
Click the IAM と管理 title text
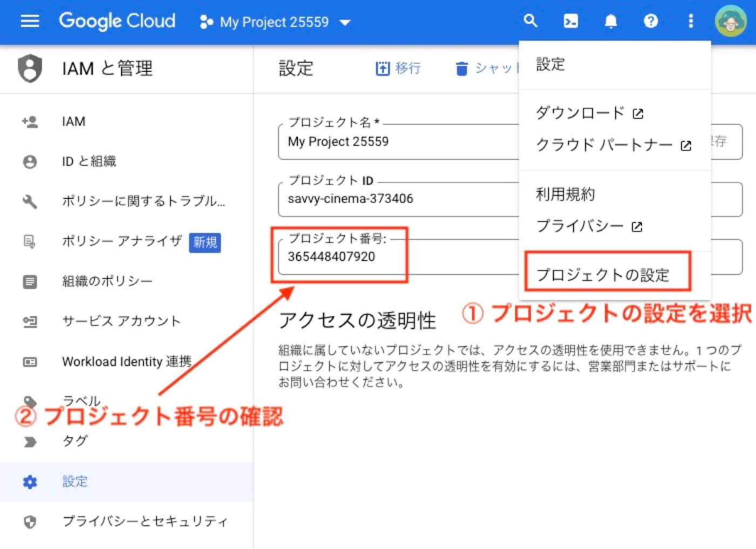coord(107,69)
